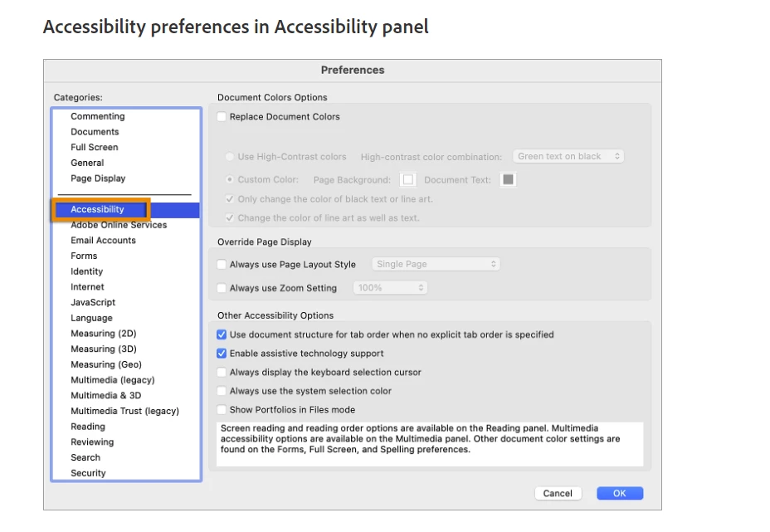
Task: Click the OK button
Action: [619, 493]
